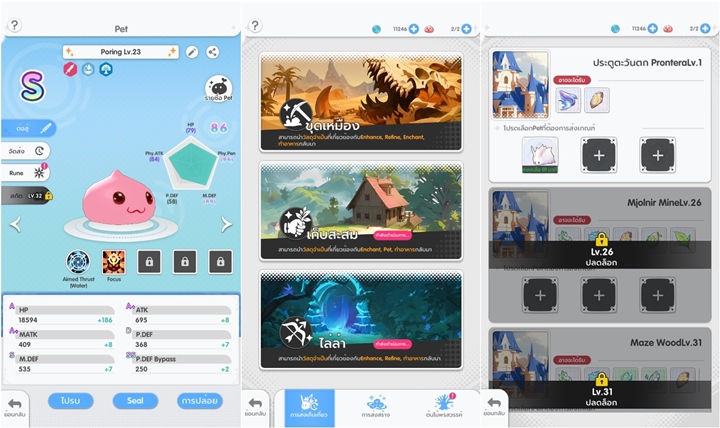Edit the Poring pet name with pencil

192,52
